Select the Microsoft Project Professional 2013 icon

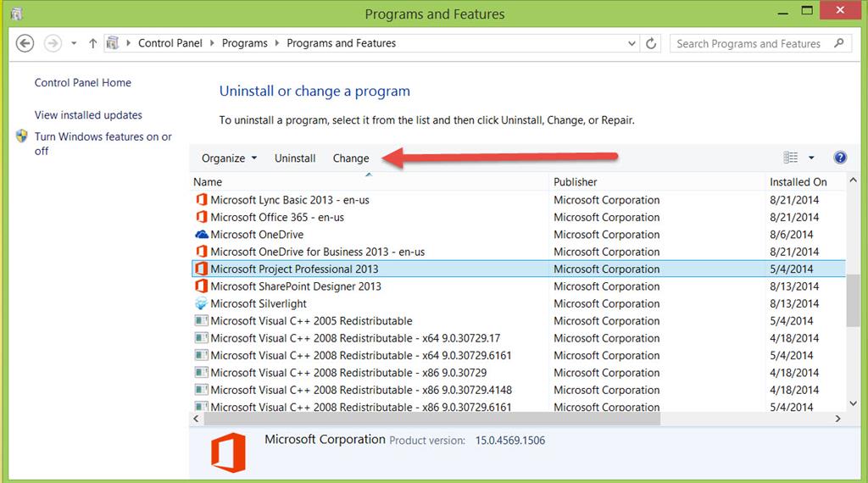[x=202, y=269]
